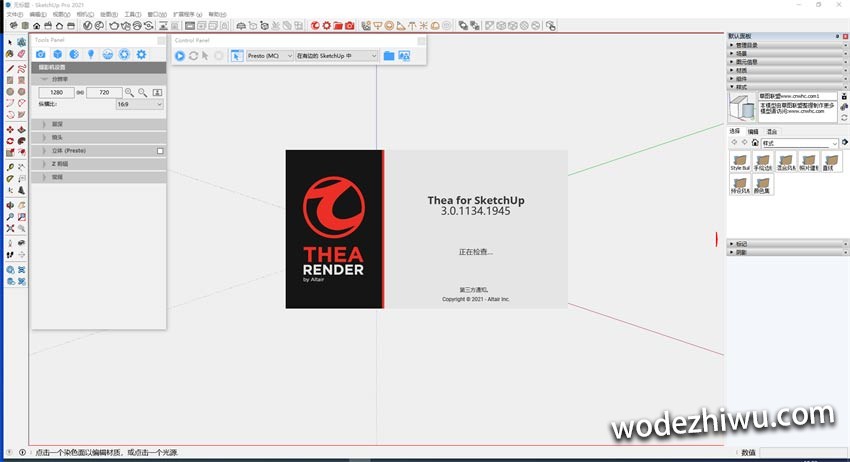Click the height field showing 720
Viewport: 850px width, 462px height.
coord(104,93)
